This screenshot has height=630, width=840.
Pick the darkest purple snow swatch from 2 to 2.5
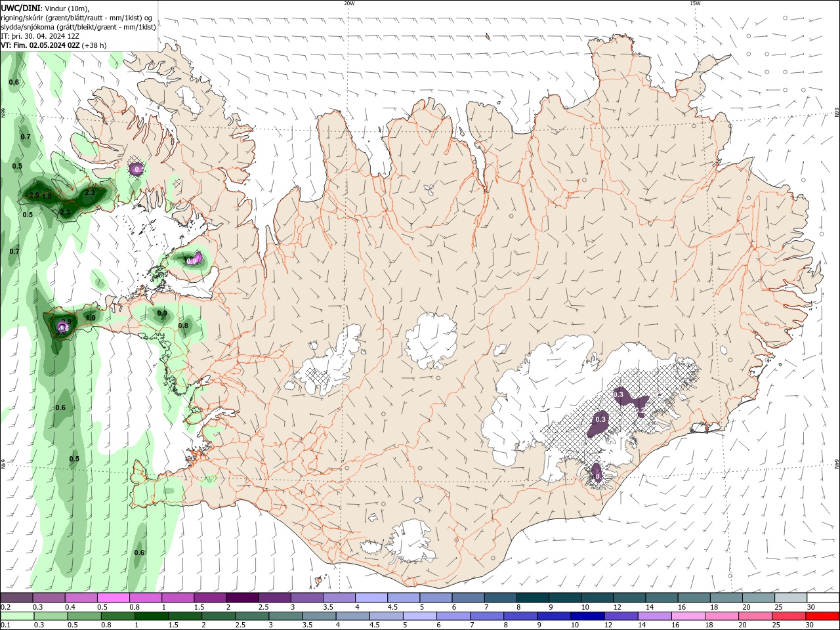[x=242, y=598]
